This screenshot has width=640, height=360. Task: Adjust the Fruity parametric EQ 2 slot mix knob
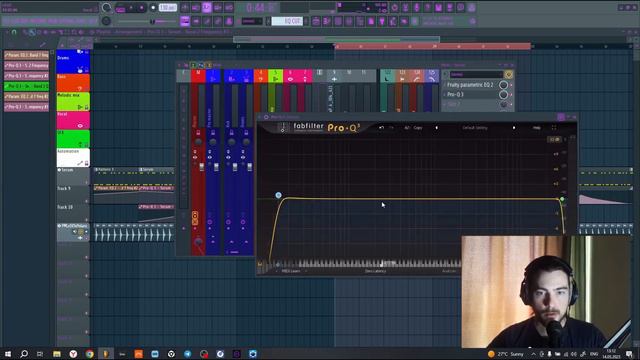504,85
